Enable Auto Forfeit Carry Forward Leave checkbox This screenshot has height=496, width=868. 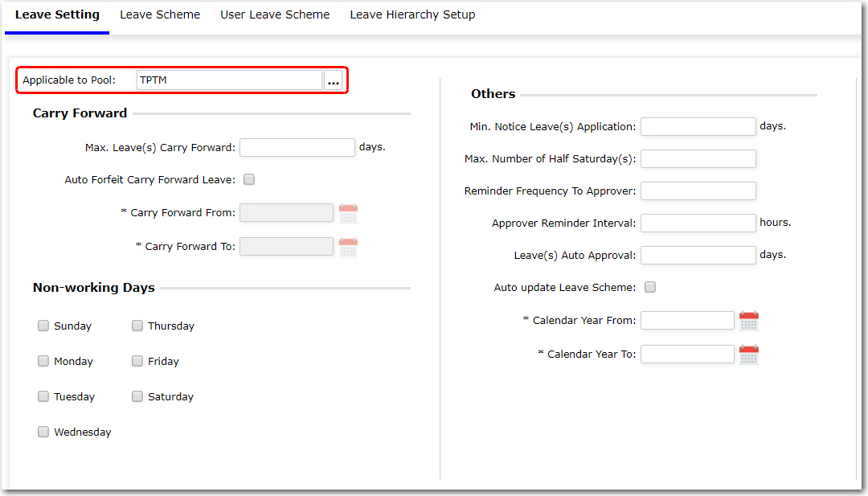(x=249, y=180)
